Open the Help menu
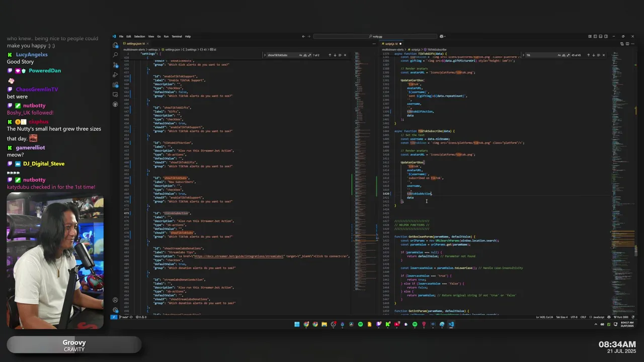644x362 pixels. point(188,36)
